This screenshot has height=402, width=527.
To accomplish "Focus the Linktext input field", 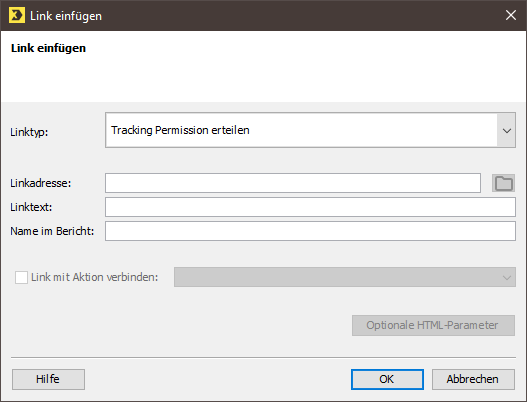I will (310, 207).
